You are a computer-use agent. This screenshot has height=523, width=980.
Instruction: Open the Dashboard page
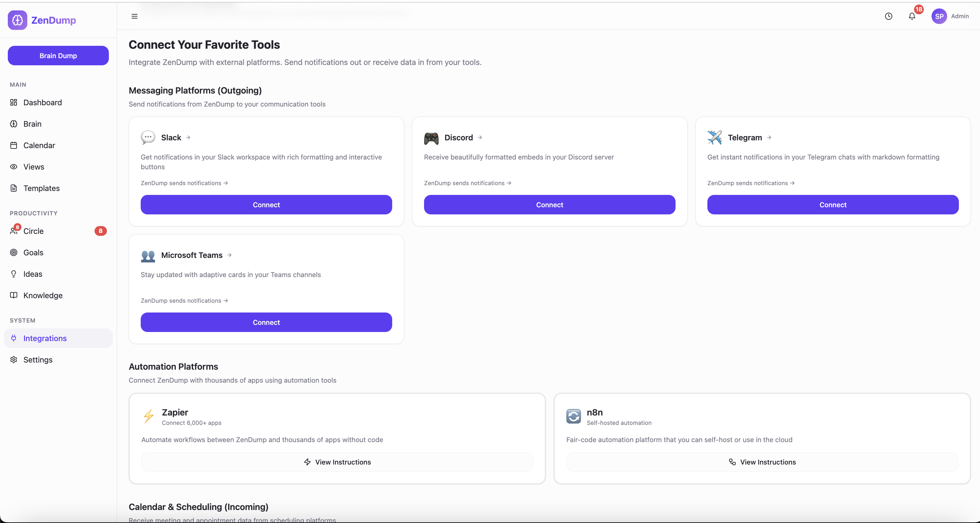[58, 102]
